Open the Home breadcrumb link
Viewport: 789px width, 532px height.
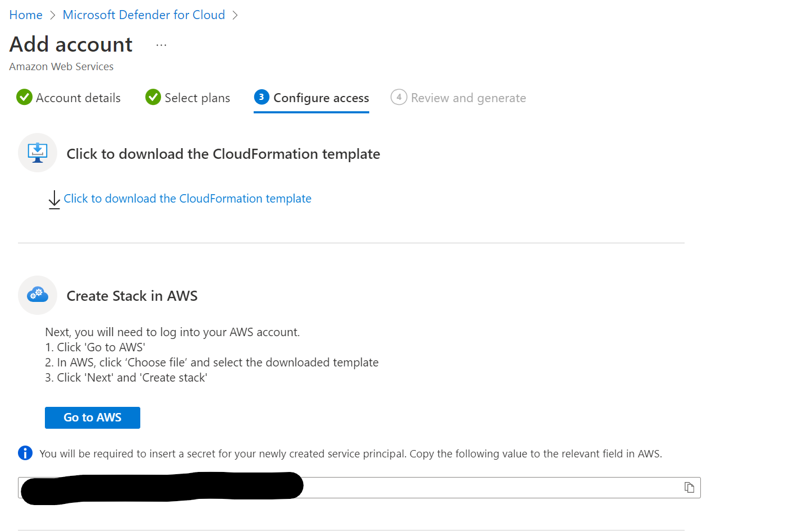26,15
